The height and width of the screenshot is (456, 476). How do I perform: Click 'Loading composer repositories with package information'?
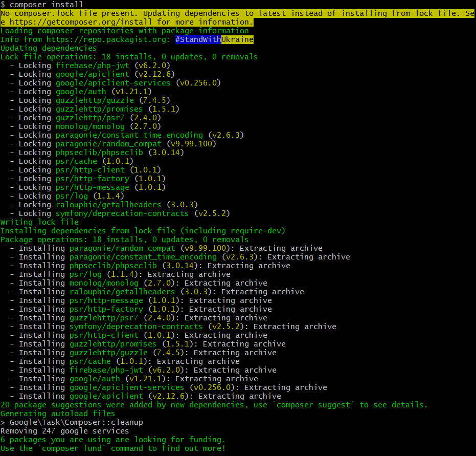tap(124, 31)
